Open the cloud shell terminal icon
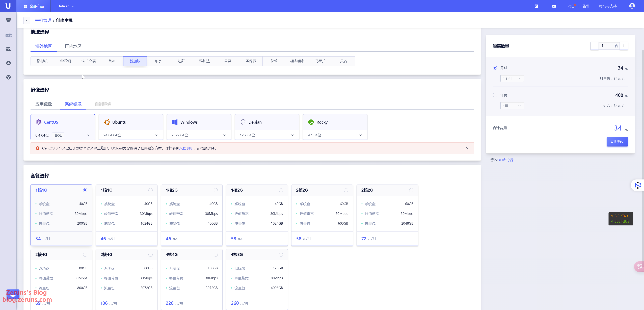 click(554, 6)
